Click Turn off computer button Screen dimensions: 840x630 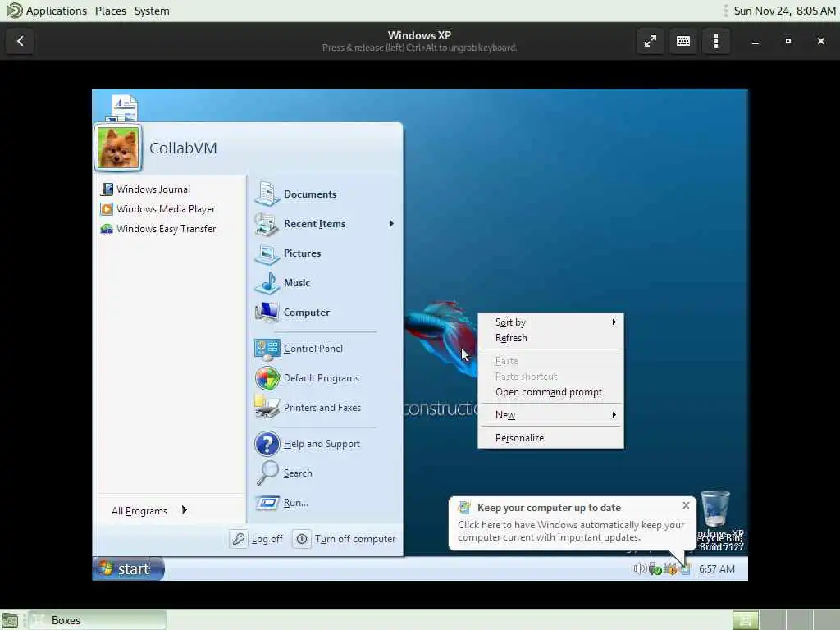click(x=345, y=539)
